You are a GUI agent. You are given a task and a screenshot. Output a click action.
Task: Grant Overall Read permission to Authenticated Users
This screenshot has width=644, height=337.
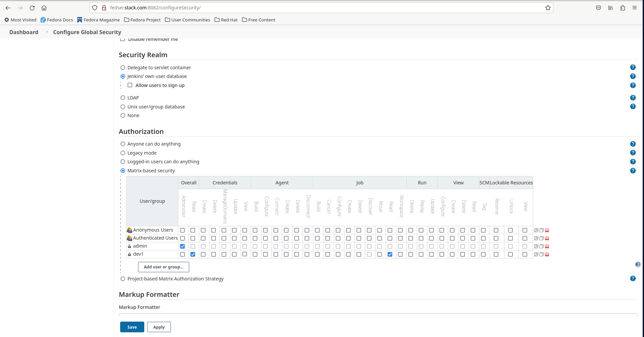[x=193, y=238]
